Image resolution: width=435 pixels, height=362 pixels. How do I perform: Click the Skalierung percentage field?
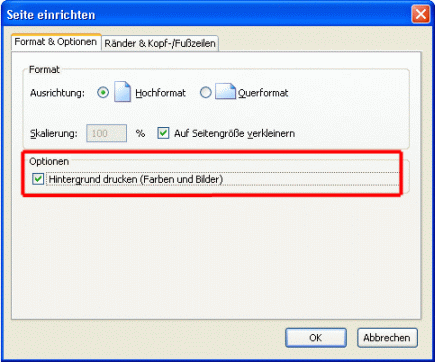[x=106, y=133]
